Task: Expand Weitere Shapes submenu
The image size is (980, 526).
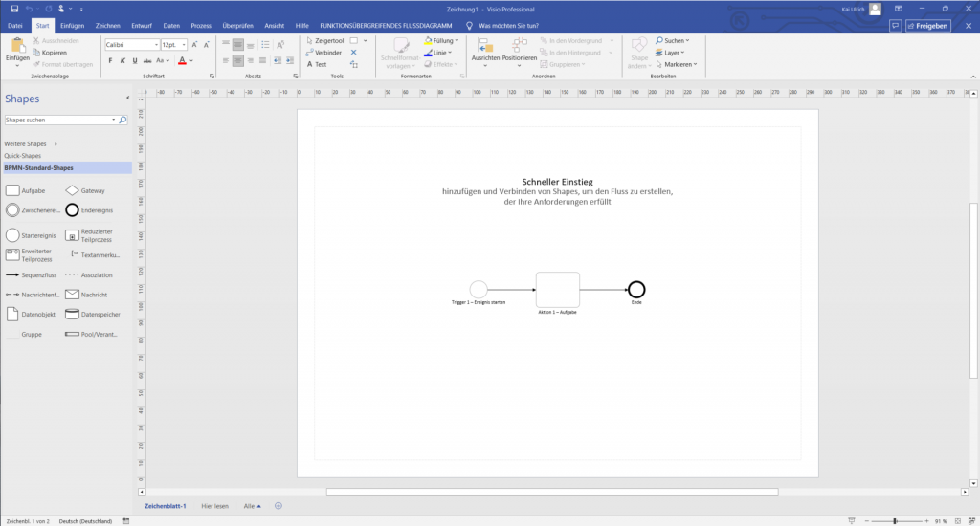Action: click(31, 143)
